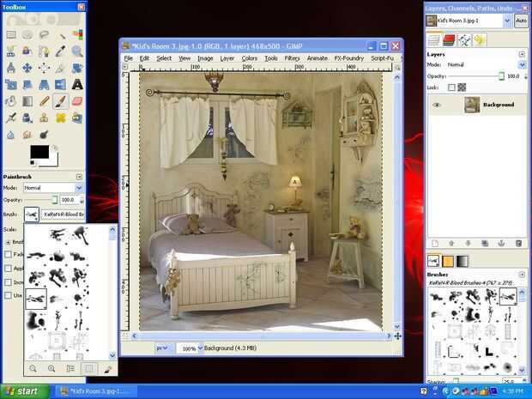Image resolution: width=532 pixels, height=399 pixels.
Task: Select the Text tool
Action: click(x=77, y=84)
